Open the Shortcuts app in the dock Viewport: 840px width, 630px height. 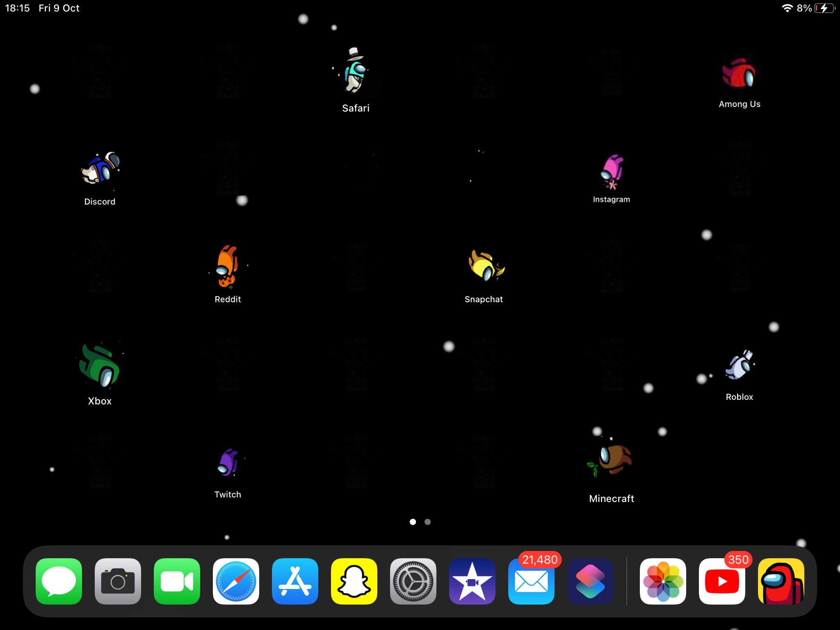(591, 581)
